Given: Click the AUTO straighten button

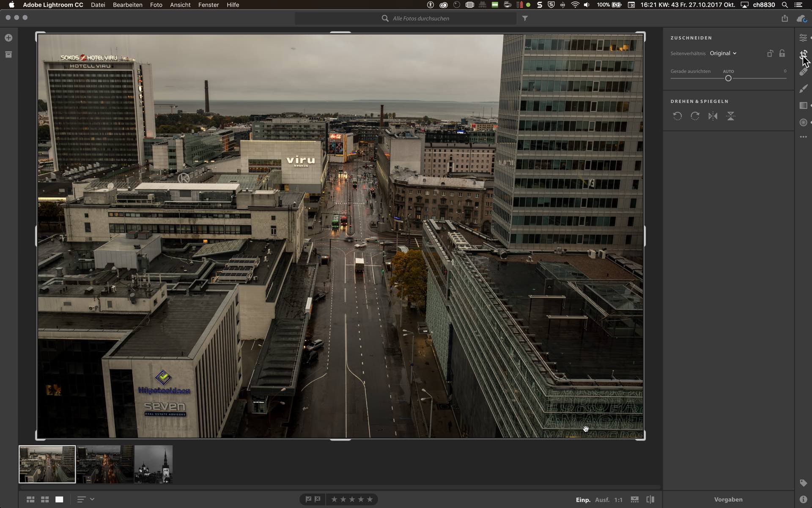Looking at the screenshot, I should point(728,72).
